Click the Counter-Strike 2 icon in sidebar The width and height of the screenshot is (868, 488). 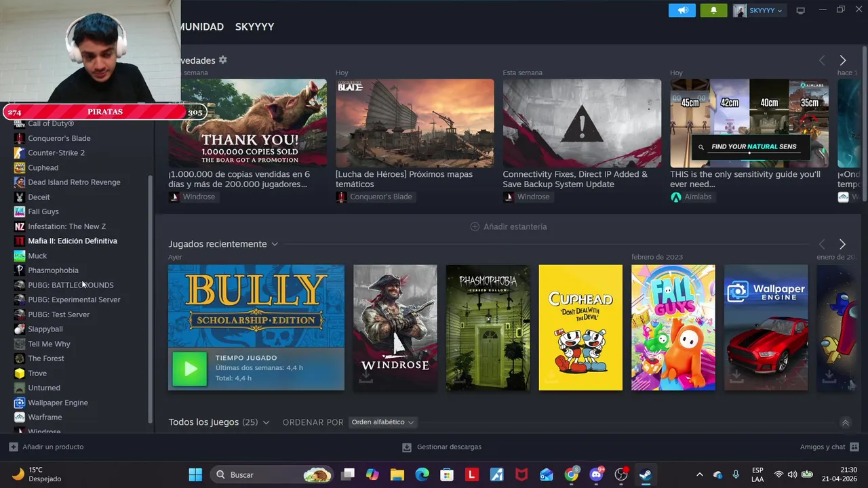click(20, 152)
